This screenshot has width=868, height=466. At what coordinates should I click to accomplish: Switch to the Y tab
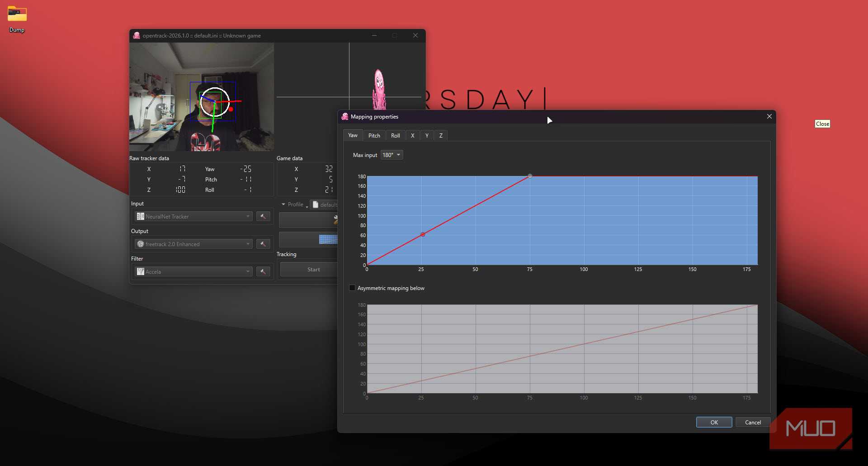[427, 135]
